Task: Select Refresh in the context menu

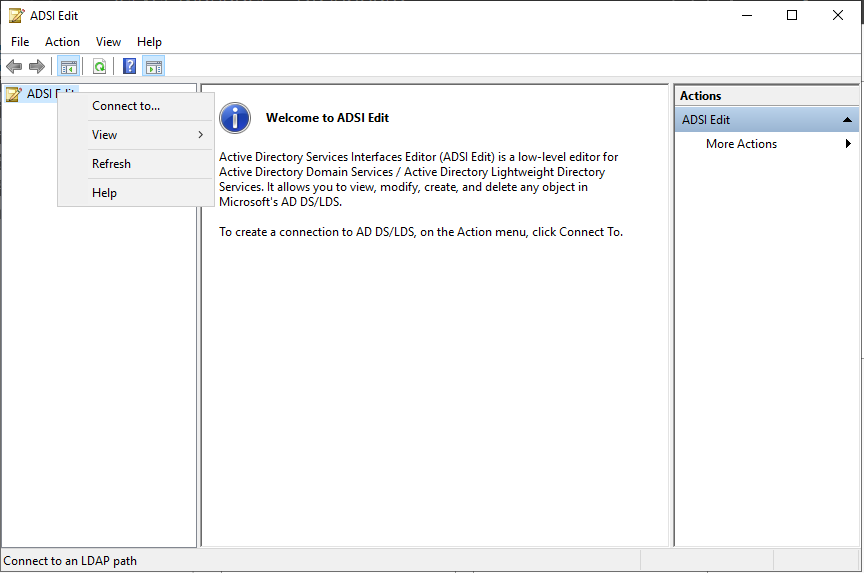Action: 136,164
